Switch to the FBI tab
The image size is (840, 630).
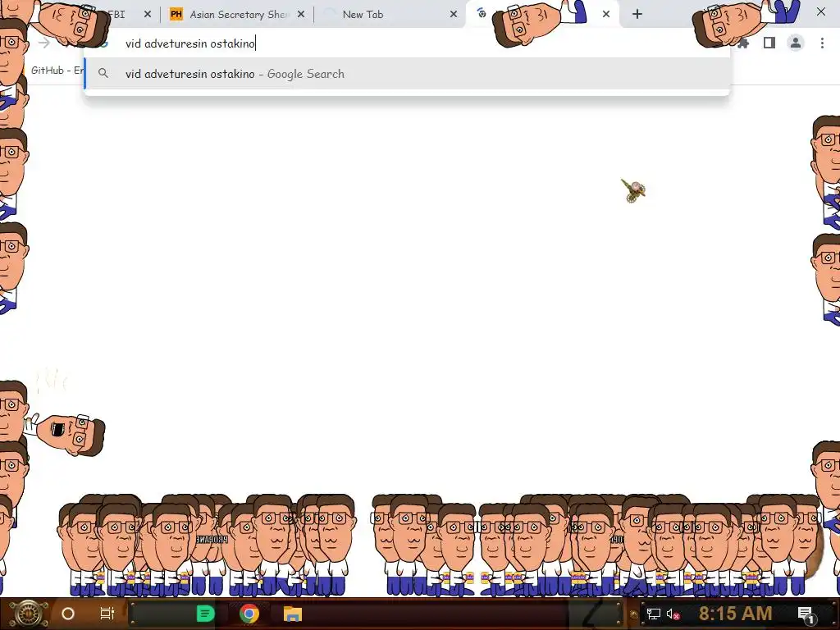116,15
